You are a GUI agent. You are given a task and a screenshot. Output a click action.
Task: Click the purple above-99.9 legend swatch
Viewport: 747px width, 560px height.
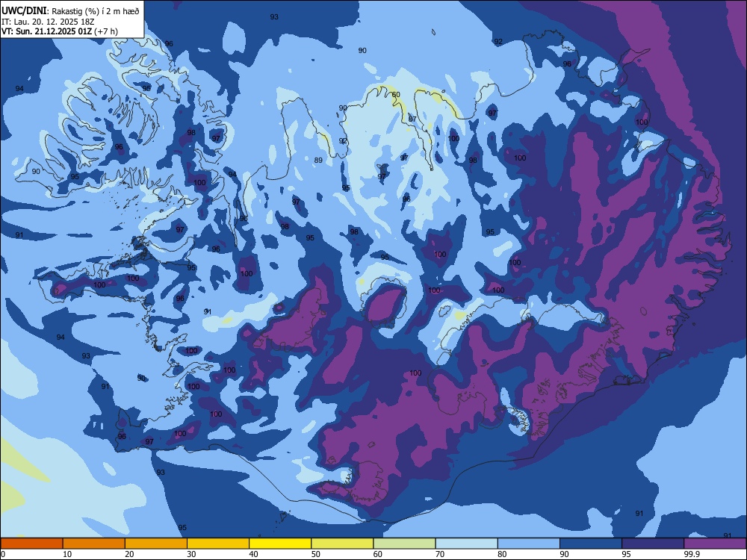click(715, 544)
